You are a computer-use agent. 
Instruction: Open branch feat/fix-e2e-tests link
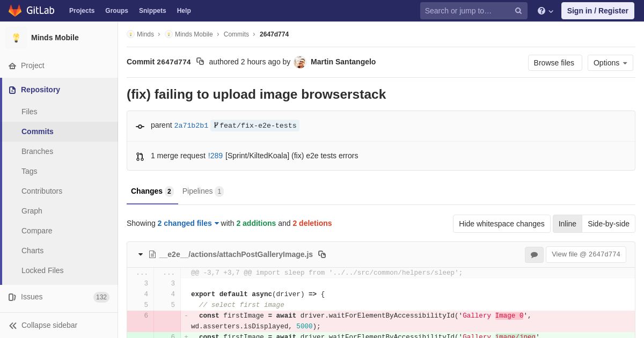(x=255, y=126)
